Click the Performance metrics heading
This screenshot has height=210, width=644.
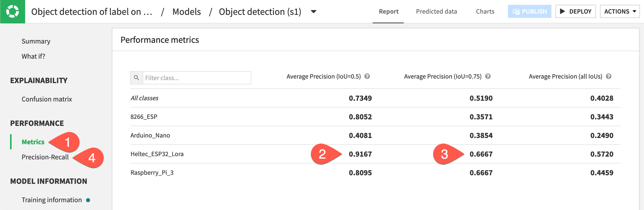160,40
